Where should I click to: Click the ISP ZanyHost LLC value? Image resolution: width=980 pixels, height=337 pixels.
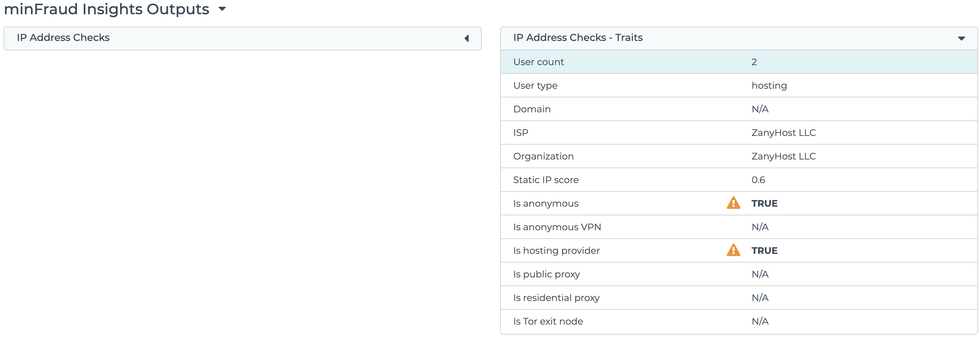click(783, 133)
